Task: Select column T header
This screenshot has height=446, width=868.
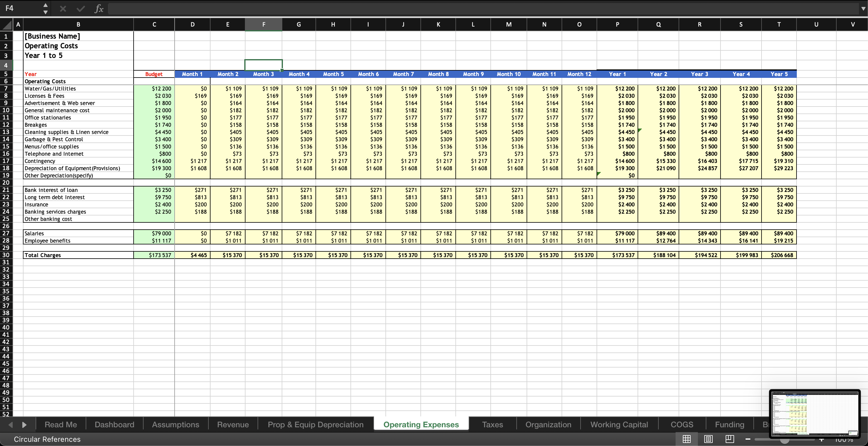Action: click(x=779, y=24)
